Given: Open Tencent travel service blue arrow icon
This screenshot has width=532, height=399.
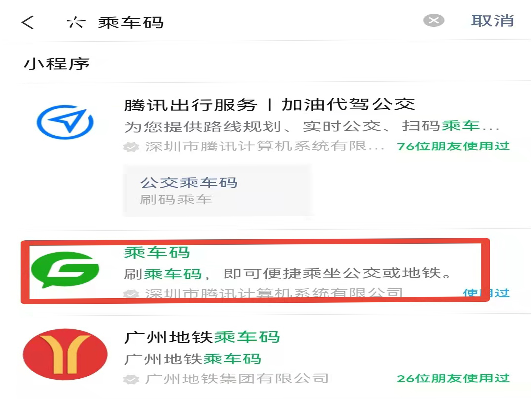Looking at the screenshot, I should (x=65, y=122).
